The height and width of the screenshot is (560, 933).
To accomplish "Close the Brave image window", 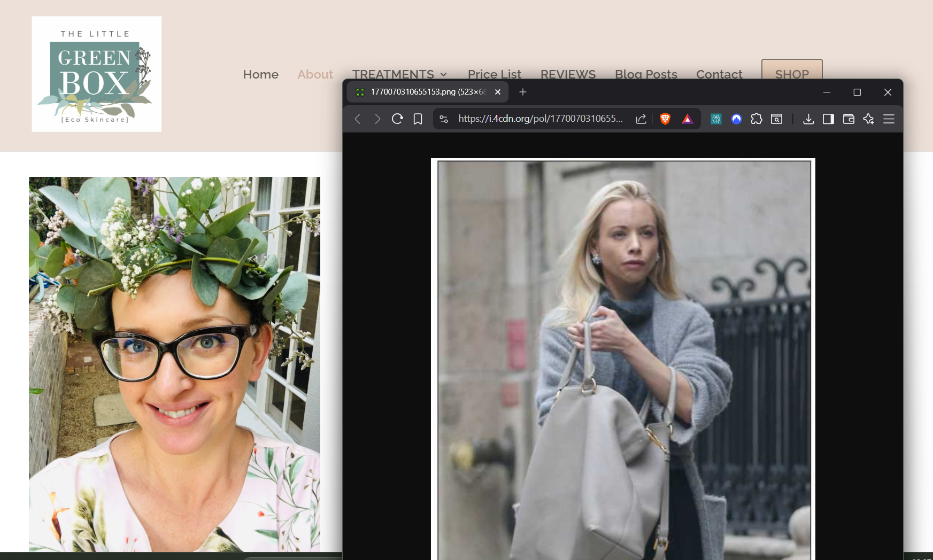I will coord(888,92).
